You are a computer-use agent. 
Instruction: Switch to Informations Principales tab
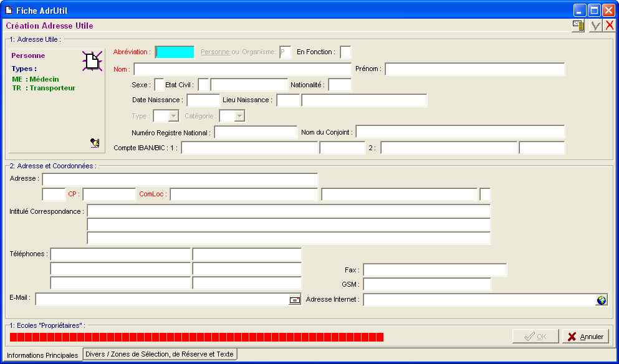(42, 355)
